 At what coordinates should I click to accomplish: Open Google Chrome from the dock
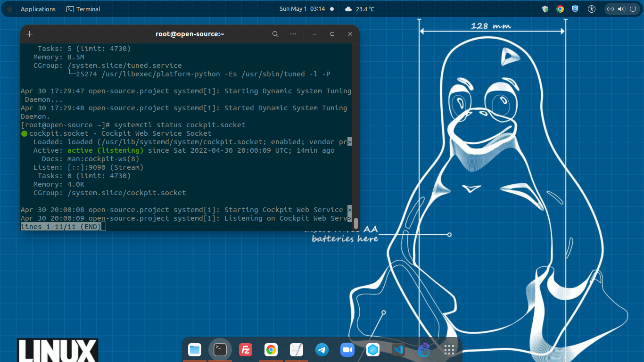point(271,350)
